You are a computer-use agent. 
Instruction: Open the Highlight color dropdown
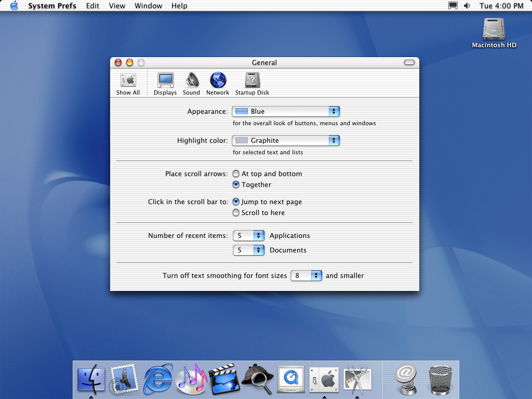coord(286,140)
